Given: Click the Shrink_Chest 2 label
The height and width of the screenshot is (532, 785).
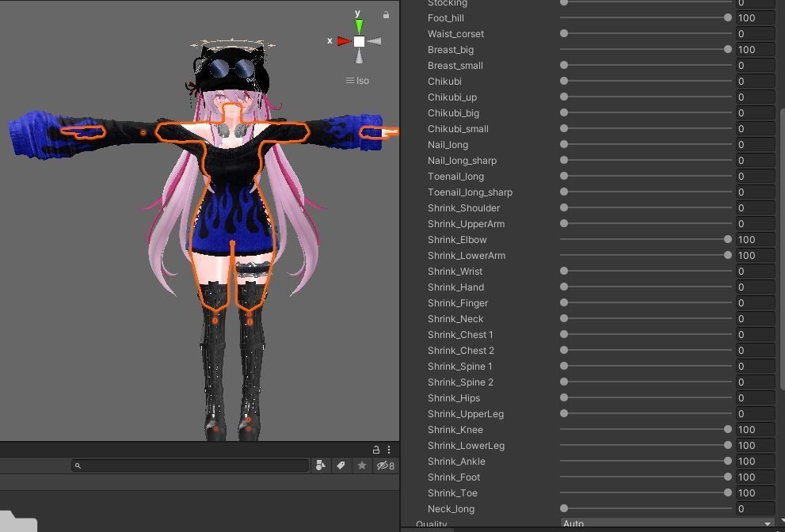Looking at the screenshot, I should (x=460, y=351).
